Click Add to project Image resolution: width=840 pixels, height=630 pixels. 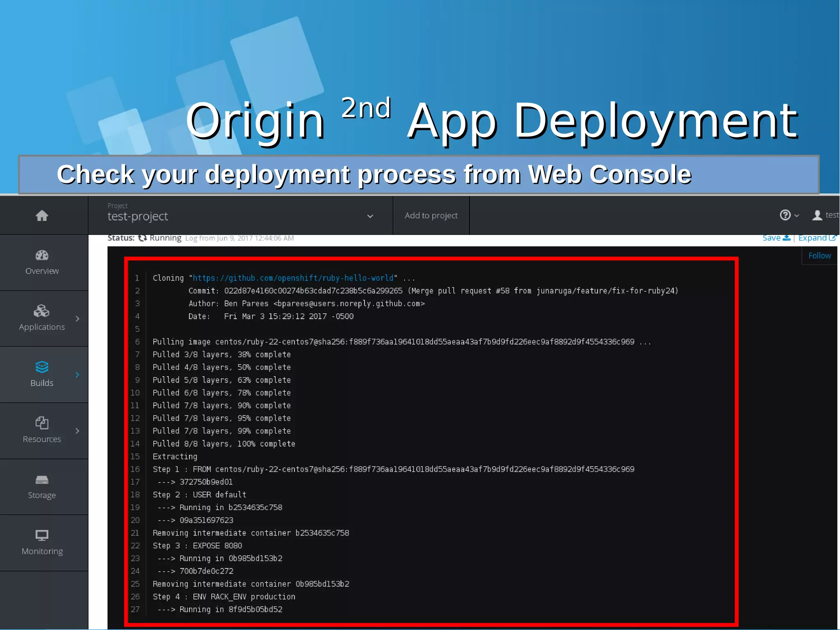pyautogui.click(x=431, y=215)
